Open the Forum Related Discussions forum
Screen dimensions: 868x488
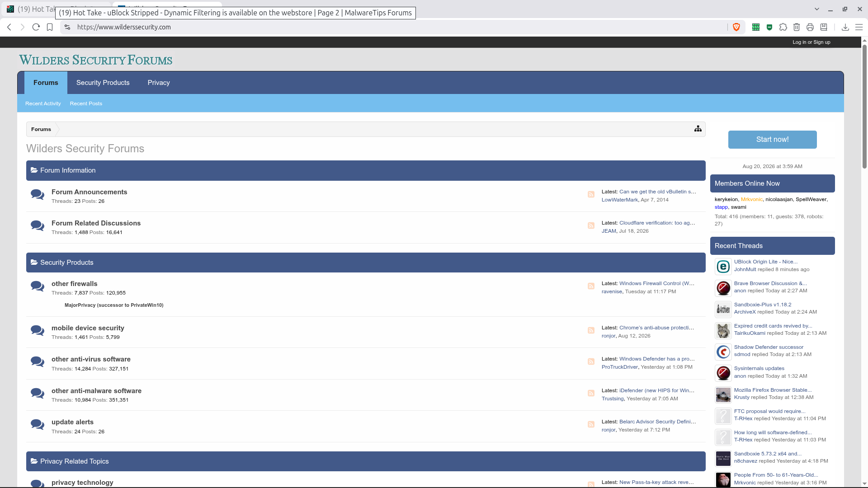pos(96,223)
